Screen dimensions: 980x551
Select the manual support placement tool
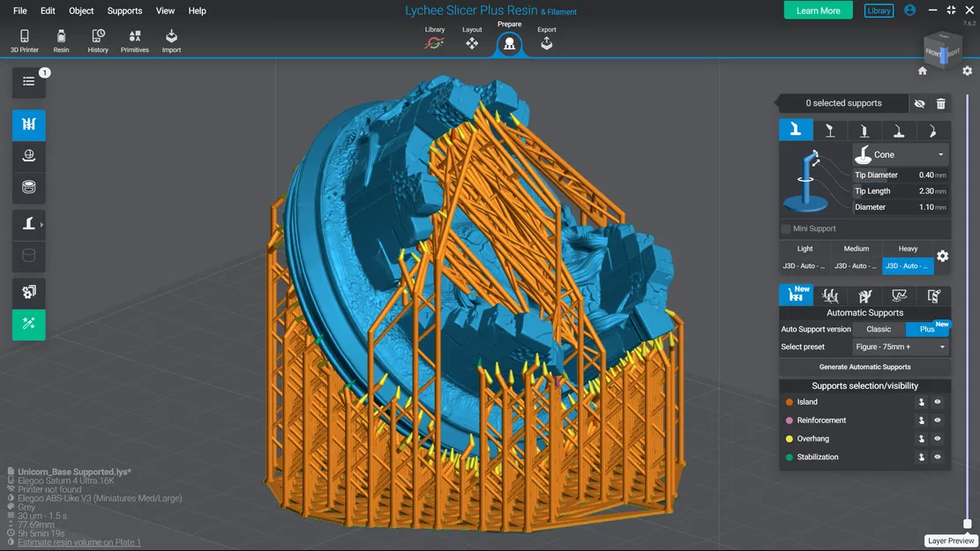click(x=29, y=224)
